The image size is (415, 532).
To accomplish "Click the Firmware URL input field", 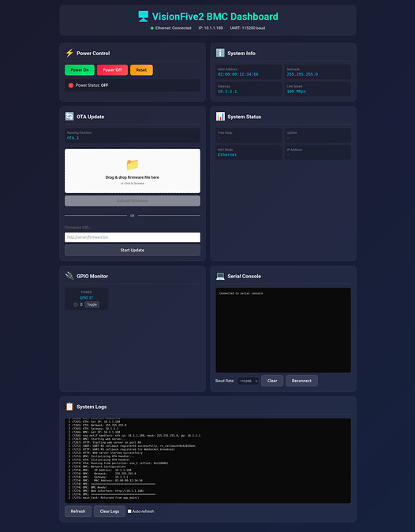I will click(133, 237).
